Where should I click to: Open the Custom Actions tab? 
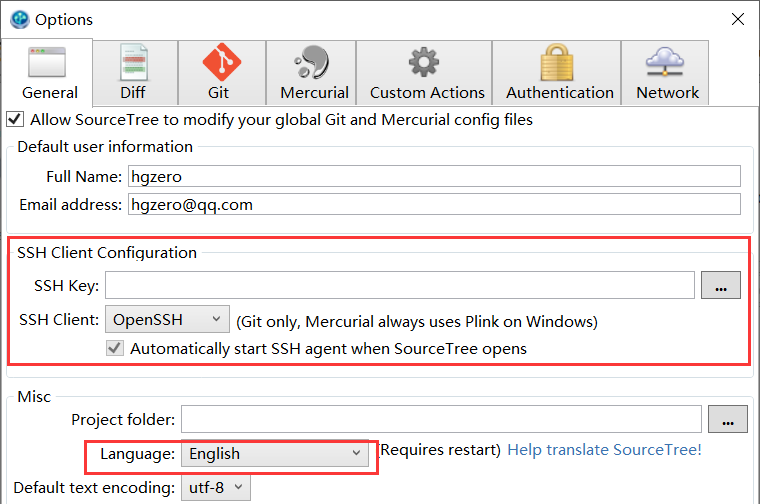point(424,73)
